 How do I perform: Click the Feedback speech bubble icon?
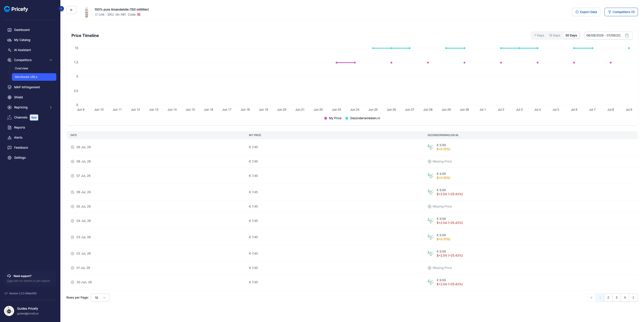click(10, 148)
